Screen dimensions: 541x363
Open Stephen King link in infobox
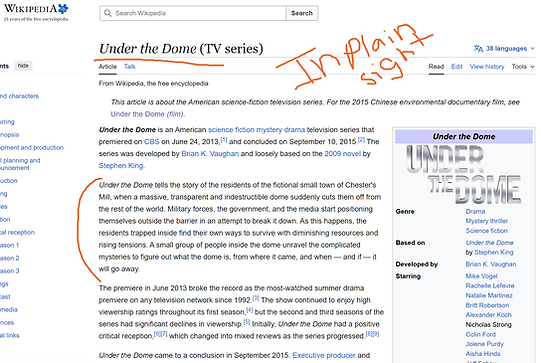(x=494, y=252)
